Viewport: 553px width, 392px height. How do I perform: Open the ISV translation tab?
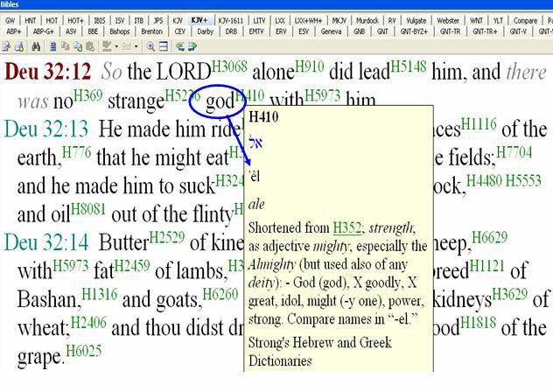click(x=120, y=20)
